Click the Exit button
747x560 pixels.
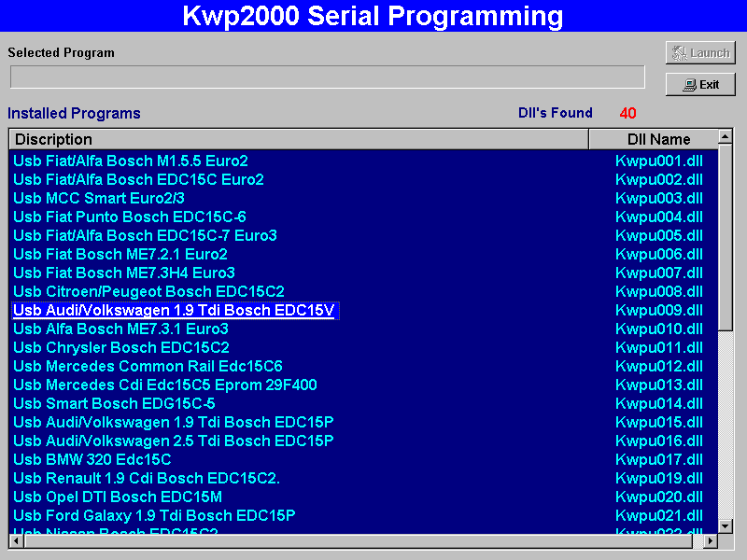click(x=700, y=85)
